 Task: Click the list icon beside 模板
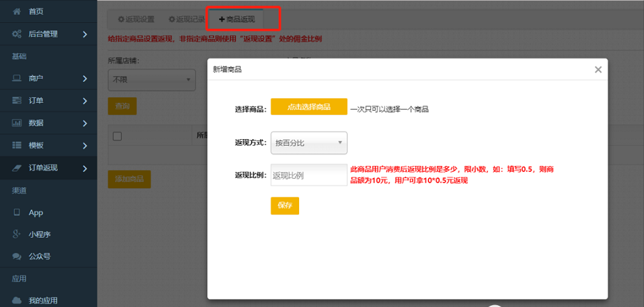point(17,145)
